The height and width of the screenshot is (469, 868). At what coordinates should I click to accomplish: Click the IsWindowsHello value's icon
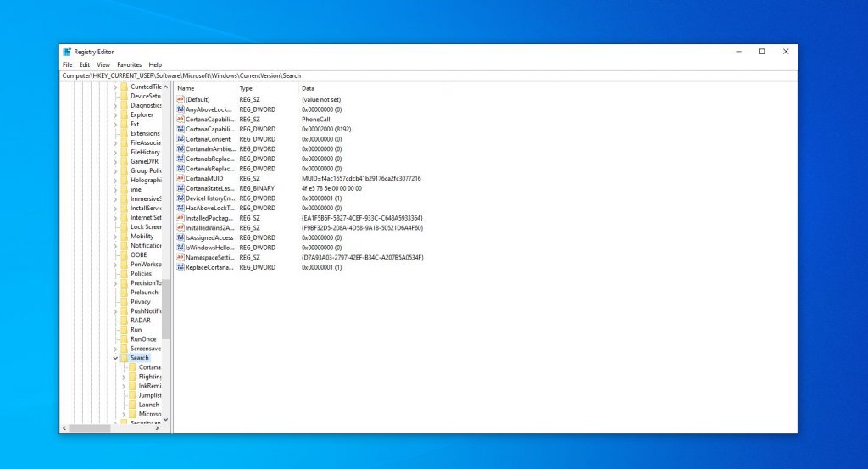click(181, 248)
